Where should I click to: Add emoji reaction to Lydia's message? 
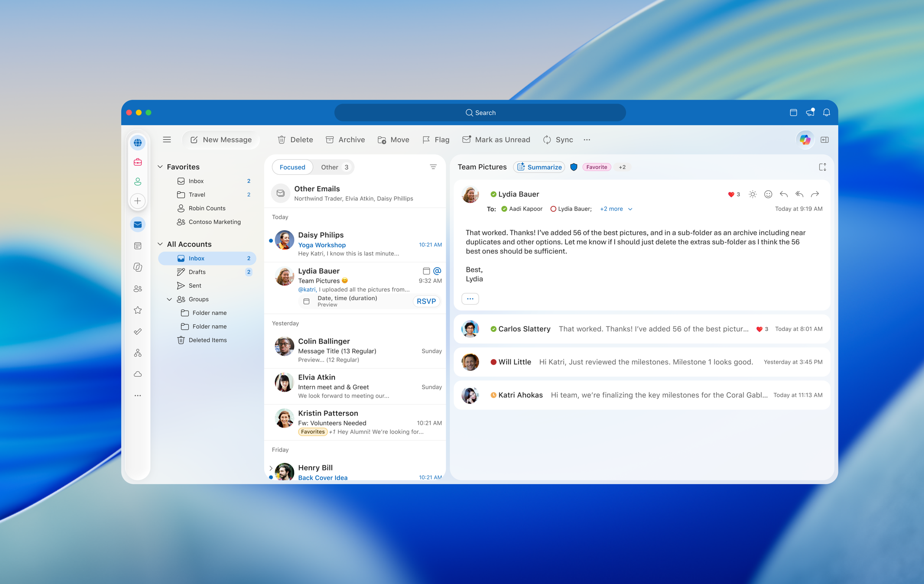[x=768, y=194]
